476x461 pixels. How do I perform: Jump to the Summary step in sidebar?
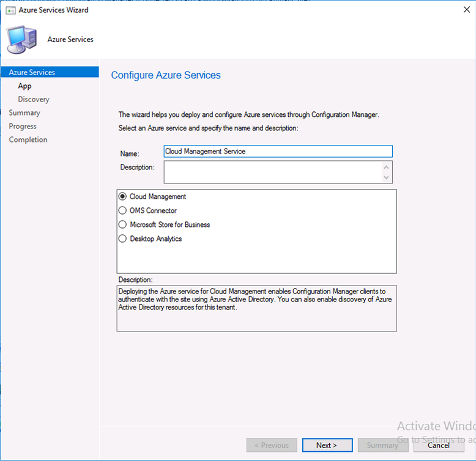pyautogui.click(x=24, y=112)
